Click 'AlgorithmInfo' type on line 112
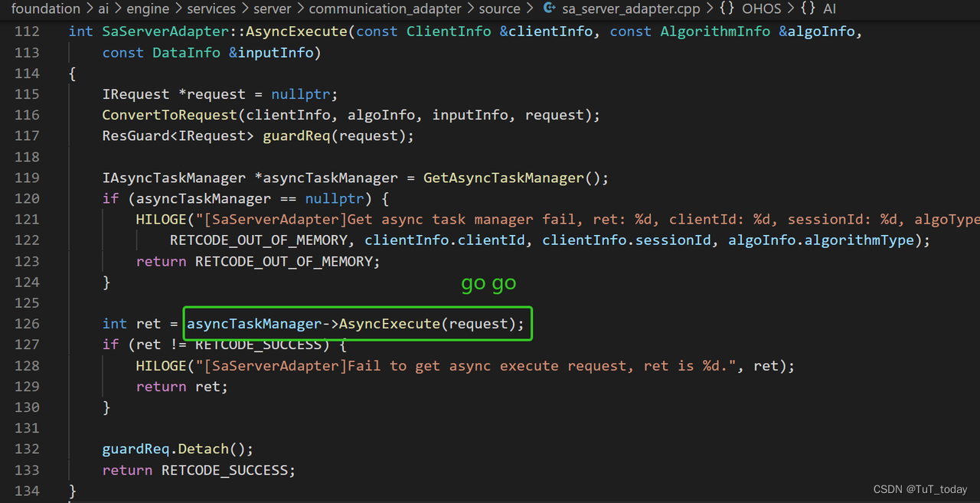The height and width of the screenshot is (503, 980). pos(715,31)
